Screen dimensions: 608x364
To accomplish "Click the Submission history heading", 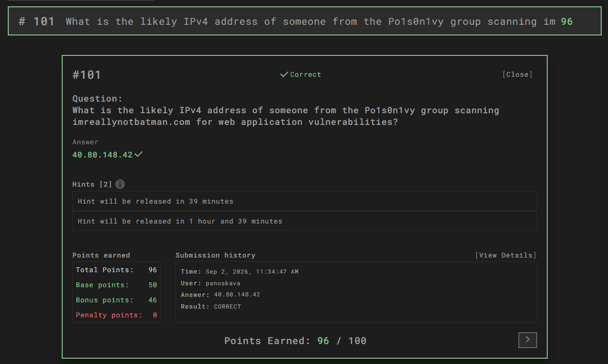I will coord(215,255).
